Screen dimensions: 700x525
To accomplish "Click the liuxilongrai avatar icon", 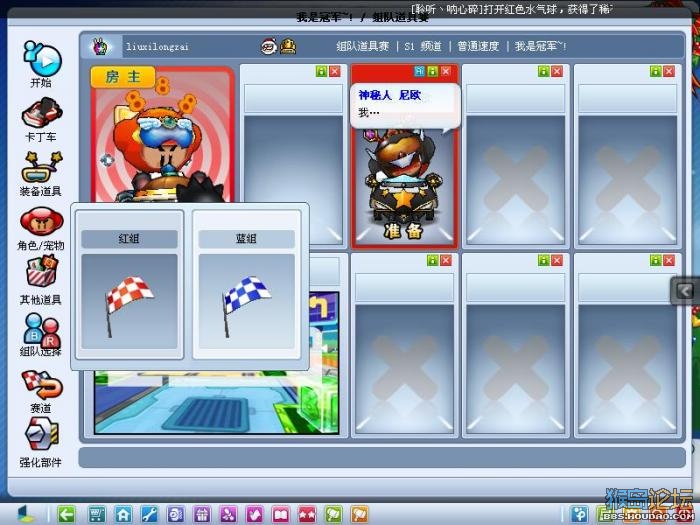I will pos(100,46).
